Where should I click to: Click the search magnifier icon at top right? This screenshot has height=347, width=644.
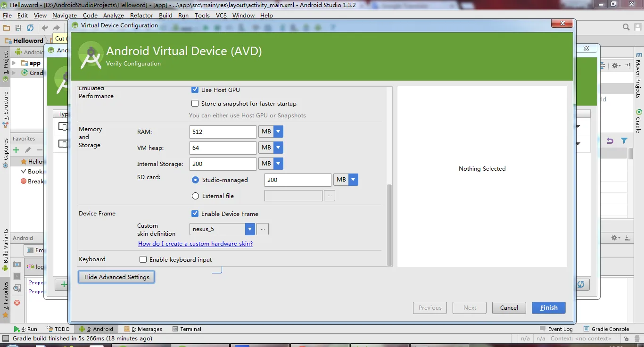click(x=626, y=27)
